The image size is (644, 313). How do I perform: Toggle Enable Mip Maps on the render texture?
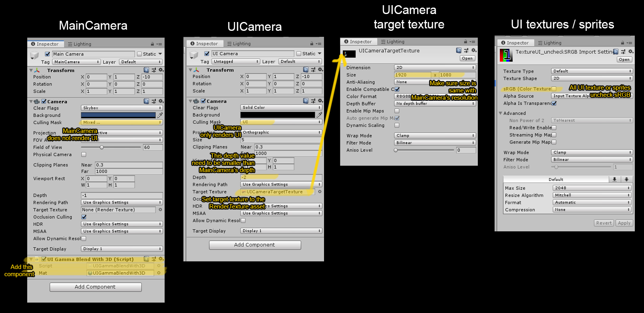[397, 111]
